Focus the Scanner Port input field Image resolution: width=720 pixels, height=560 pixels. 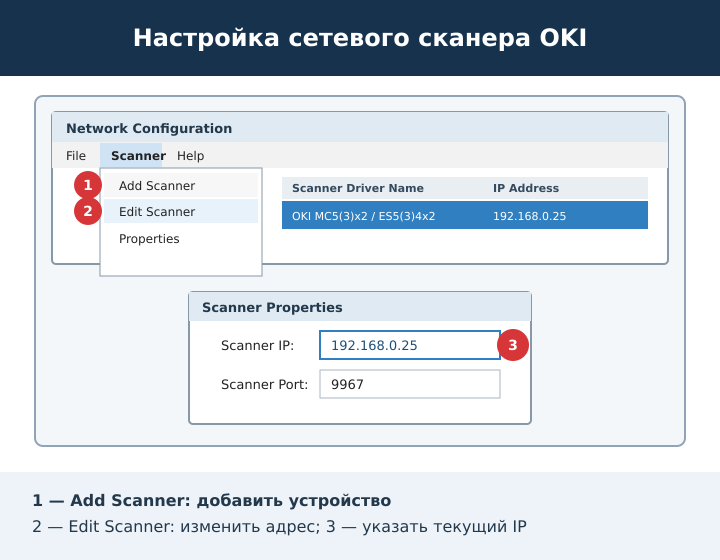point(410,384)
